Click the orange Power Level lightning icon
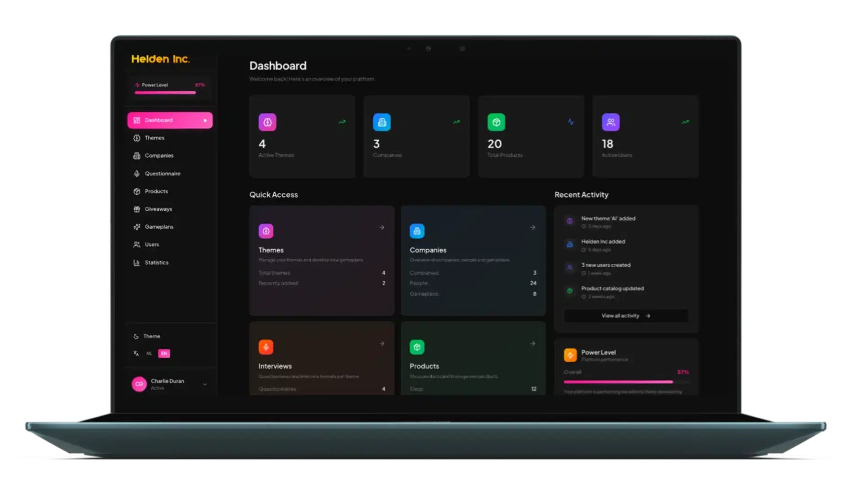 (x=570, y=355)
